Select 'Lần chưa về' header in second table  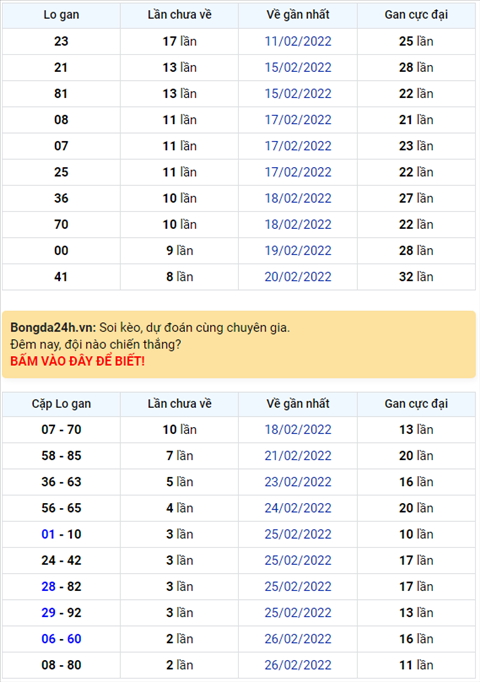(180, 404)
